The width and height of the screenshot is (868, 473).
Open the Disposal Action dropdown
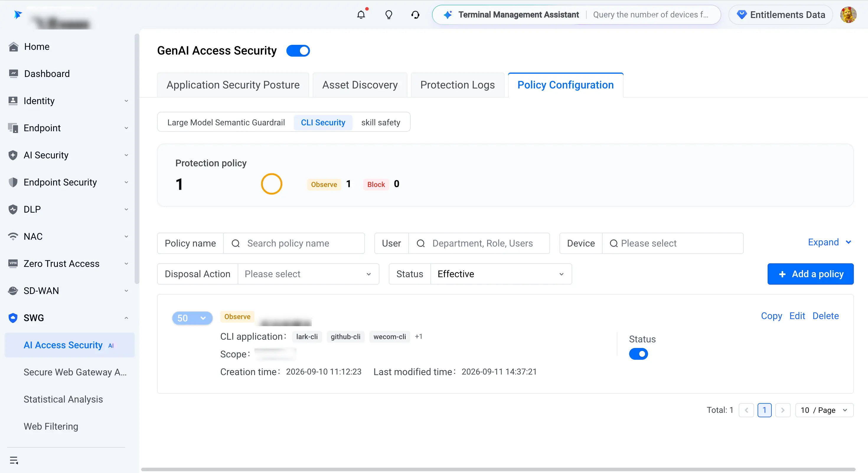308,274
